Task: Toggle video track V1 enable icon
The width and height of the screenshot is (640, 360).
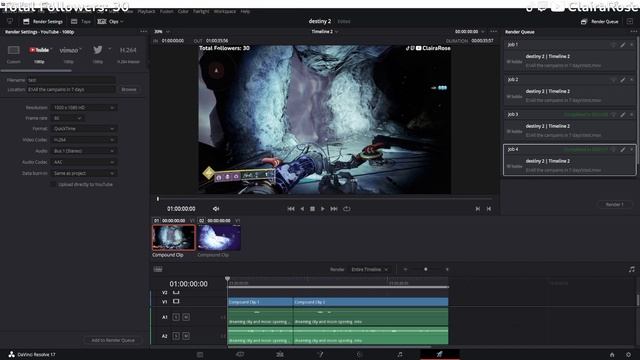Action: click(x=176, y=302)
